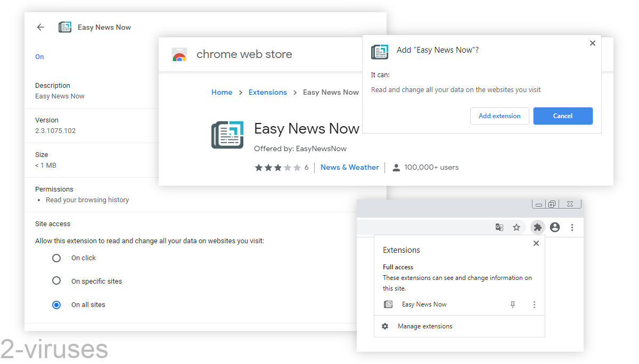The width and height of the screenshot is (639, 364).
Task: Click the Add extension button
Action: click(499, 115)
